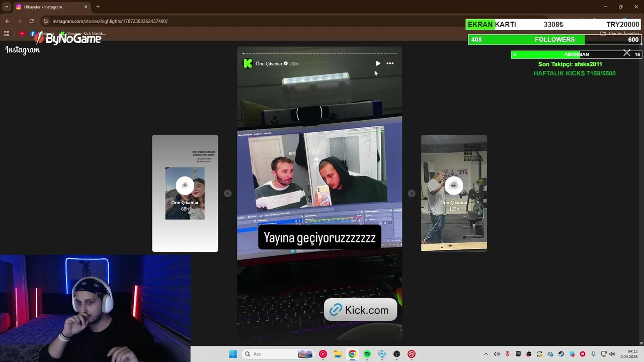Click the taskbar Ara search box
This screenshot has width=644, height=362.
[278, 354]
